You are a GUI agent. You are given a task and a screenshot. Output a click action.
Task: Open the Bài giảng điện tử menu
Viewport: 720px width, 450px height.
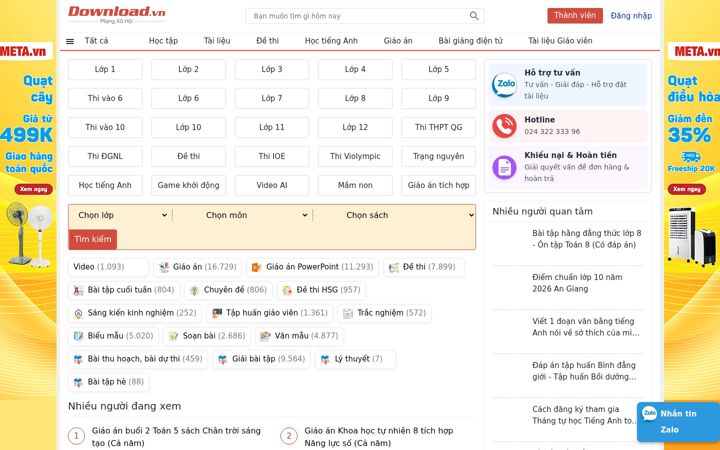point(470,41)
